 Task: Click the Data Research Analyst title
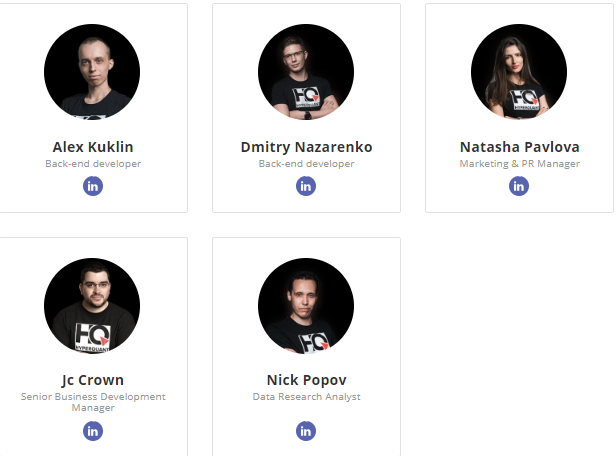tap(306, 397)
